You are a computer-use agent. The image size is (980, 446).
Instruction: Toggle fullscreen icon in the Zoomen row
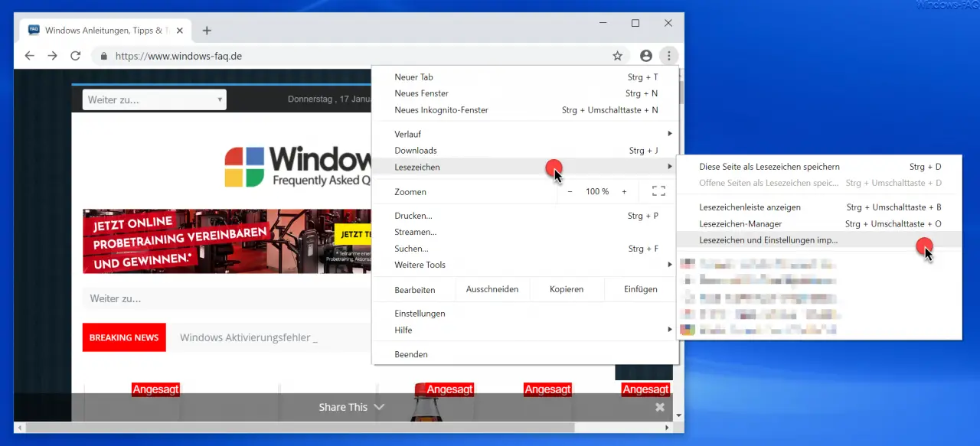pyautogui.click(x=658, y=191)
